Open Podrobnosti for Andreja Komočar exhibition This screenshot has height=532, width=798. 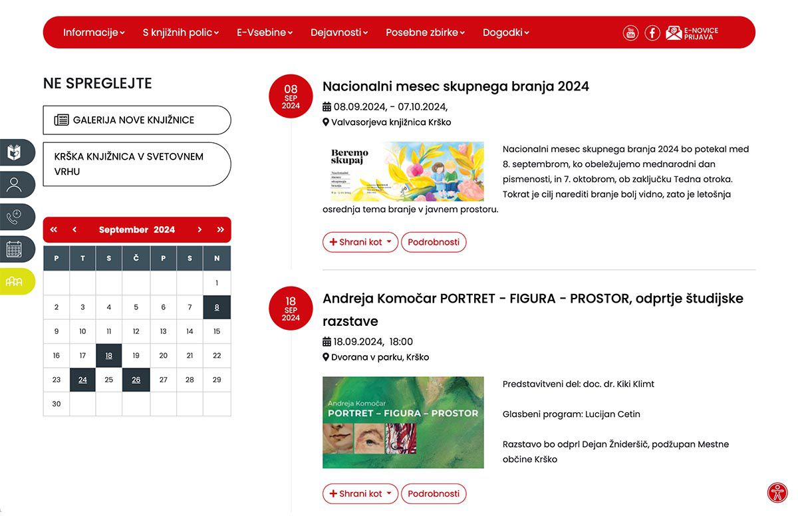[x=434, y=493]
